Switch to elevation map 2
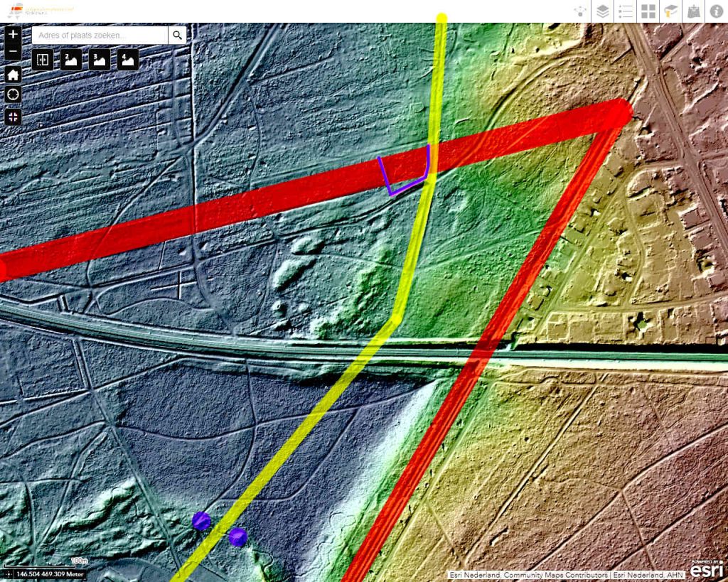 point(71,60)
